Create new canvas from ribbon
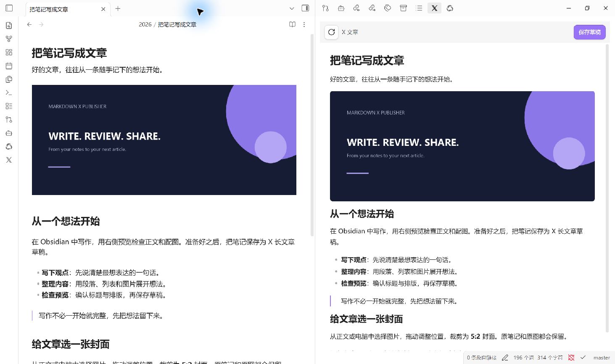The width and height of the screenshot is (615, 364). 9,52
